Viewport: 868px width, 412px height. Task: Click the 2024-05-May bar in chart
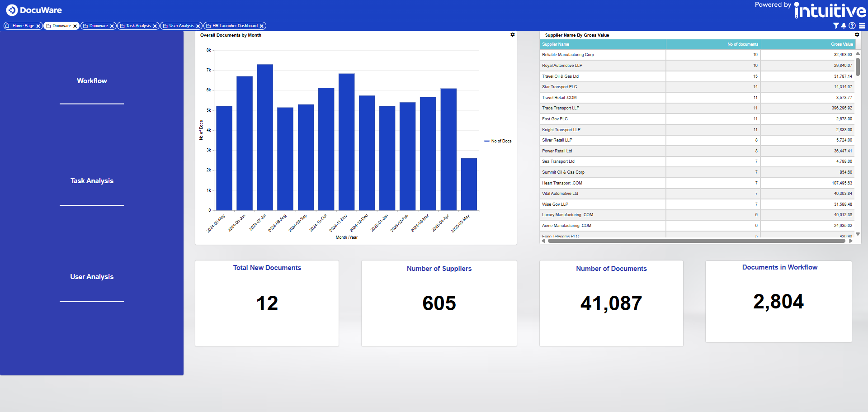[224, 158]
